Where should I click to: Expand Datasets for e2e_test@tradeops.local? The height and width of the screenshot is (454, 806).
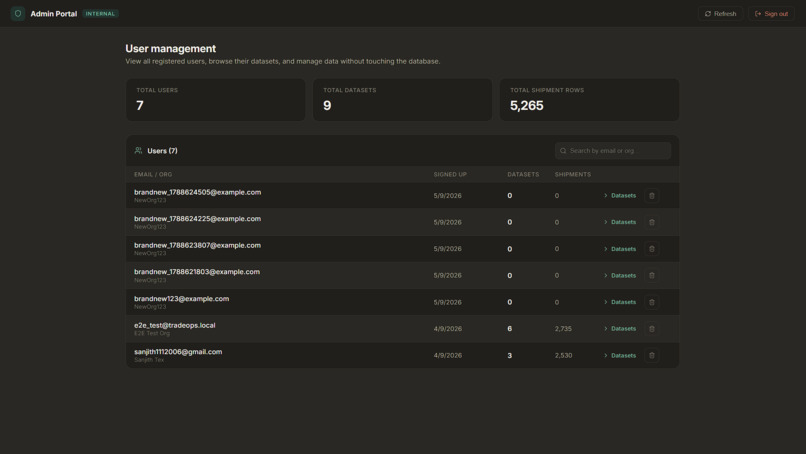(x=620, y=329)
